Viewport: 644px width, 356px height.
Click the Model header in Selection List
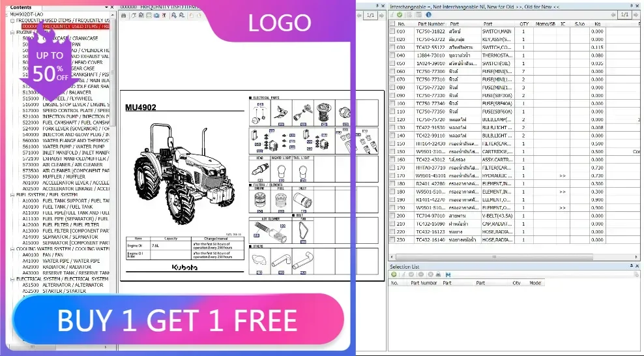[534, 283]
